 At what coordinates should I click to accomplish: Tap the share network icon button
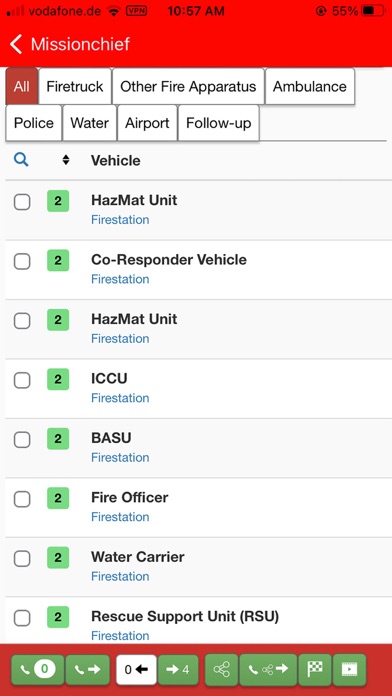pyautogui.click(x=222, y=669)
